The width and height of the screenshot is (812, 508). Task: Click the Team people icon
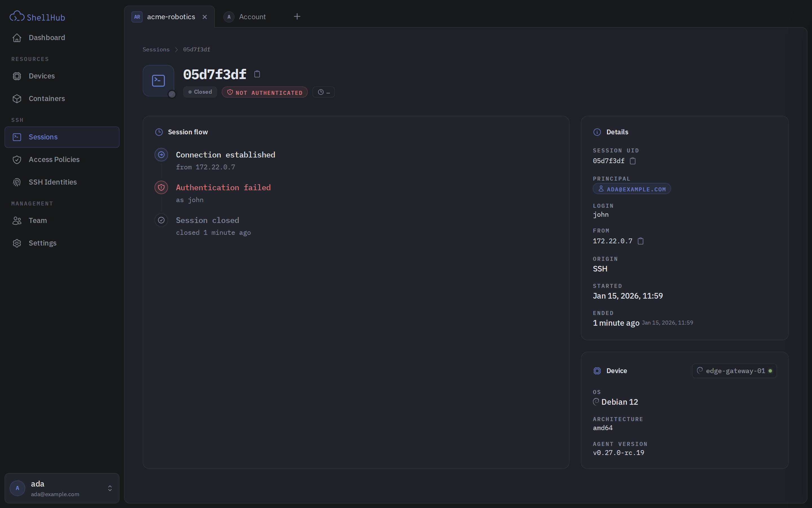tap(17, 220)
